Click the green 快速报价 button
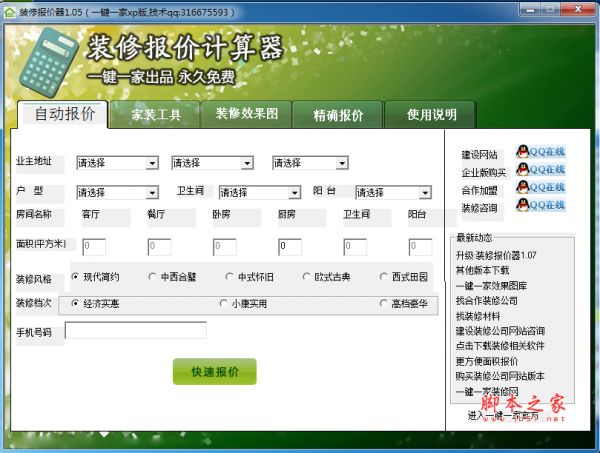Viewport: 600px width, 453px height. (214, 372)
